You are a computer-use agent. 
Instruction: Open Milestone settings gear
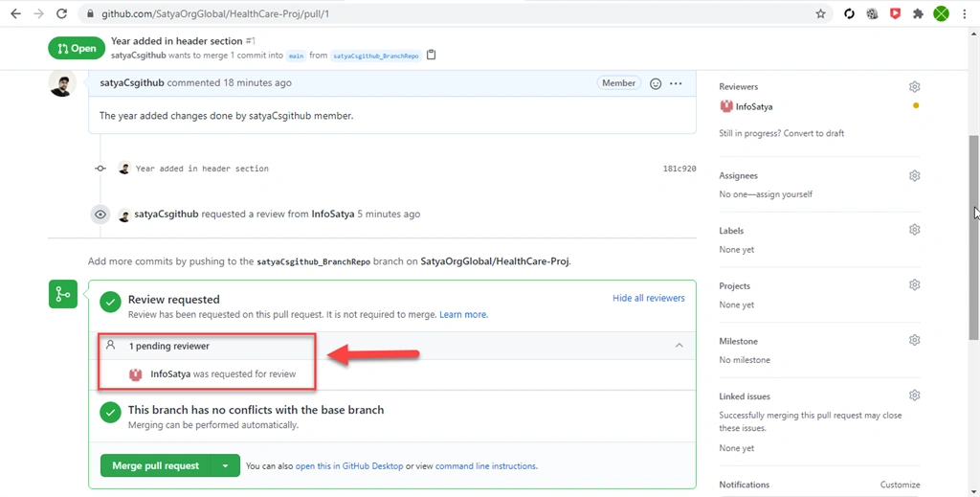coord(914,340)
